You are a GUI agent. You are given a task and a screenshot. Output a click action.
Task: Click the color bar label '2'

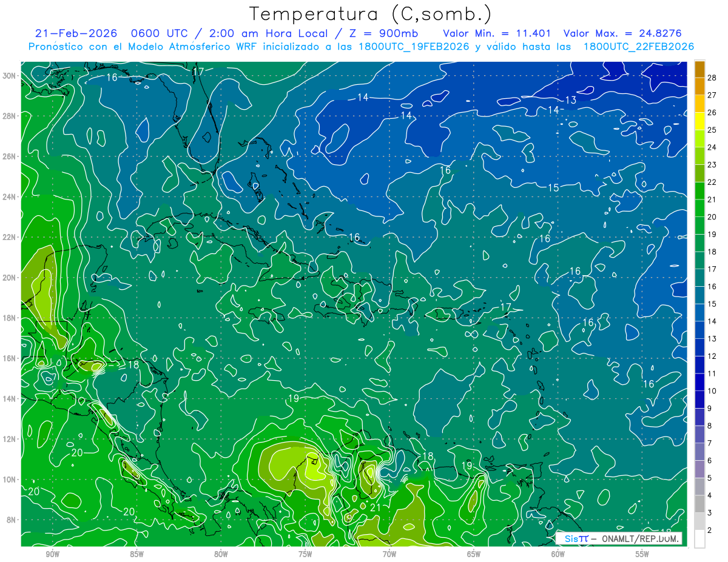coord(710,530)
